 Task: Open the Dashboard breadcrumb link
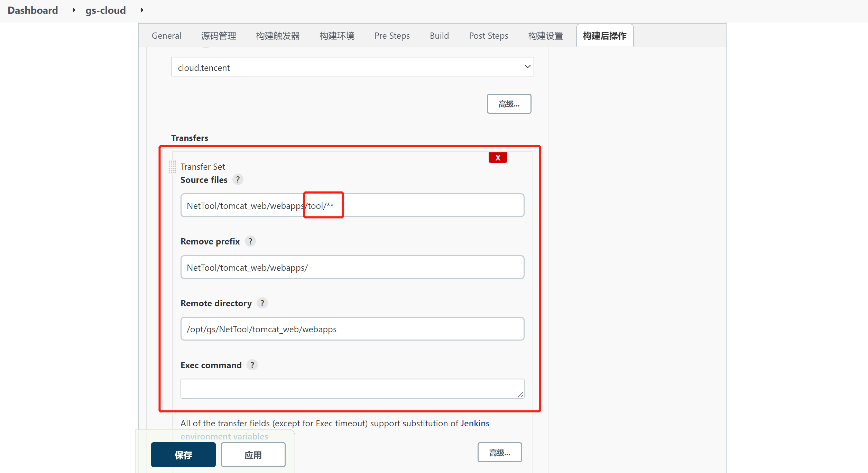point(33,10)
